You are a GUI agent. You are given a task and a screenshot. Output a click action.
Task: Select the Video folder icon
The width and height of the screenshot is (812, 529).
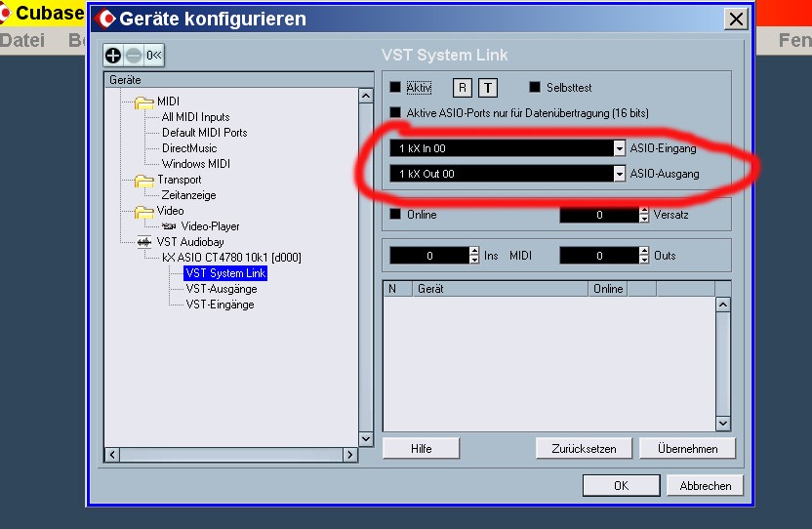[144, 212]
